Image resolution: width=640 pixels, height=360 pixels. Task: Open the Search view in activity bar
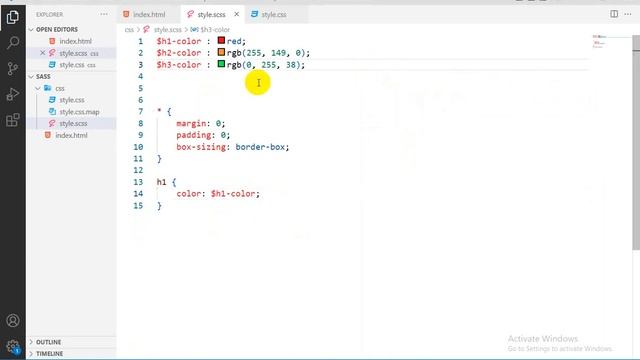click(x=13, y=43)
